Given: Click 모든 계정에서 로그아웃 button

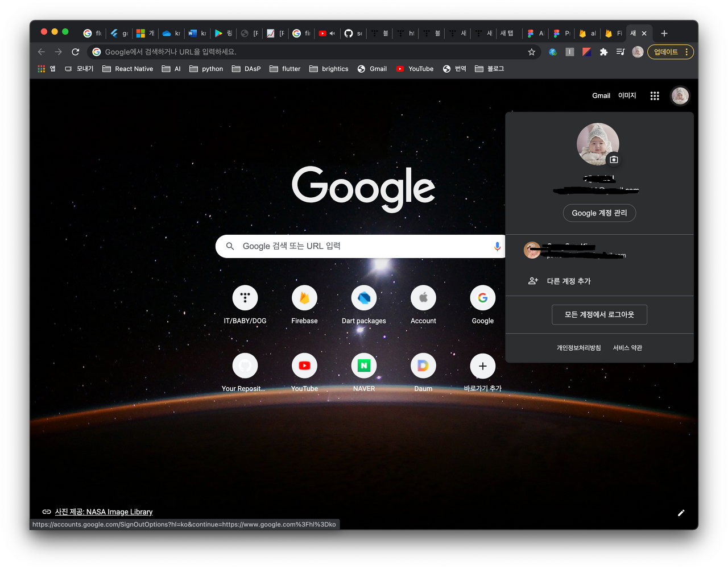Looking at the screenshot, I should [599, 314].
